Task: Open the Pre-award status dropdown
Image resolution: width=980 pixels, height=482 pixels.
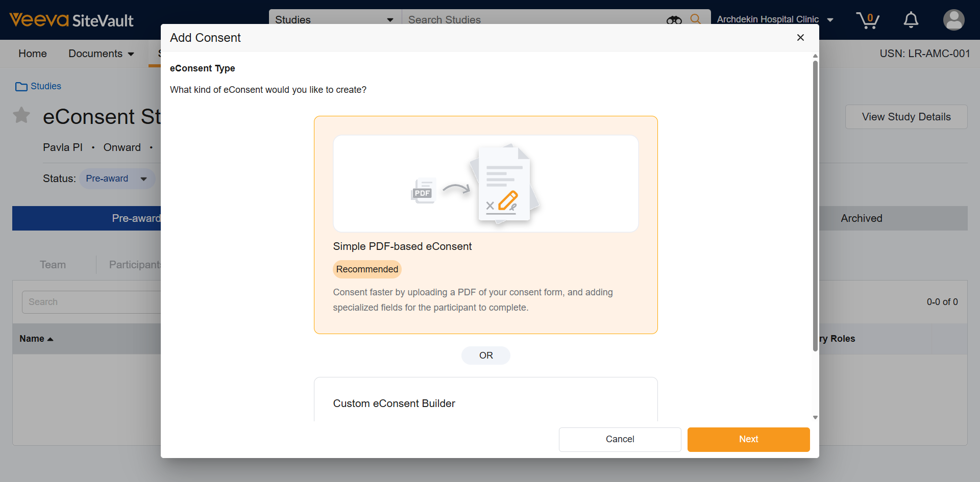Action: [x=117, y=179]
